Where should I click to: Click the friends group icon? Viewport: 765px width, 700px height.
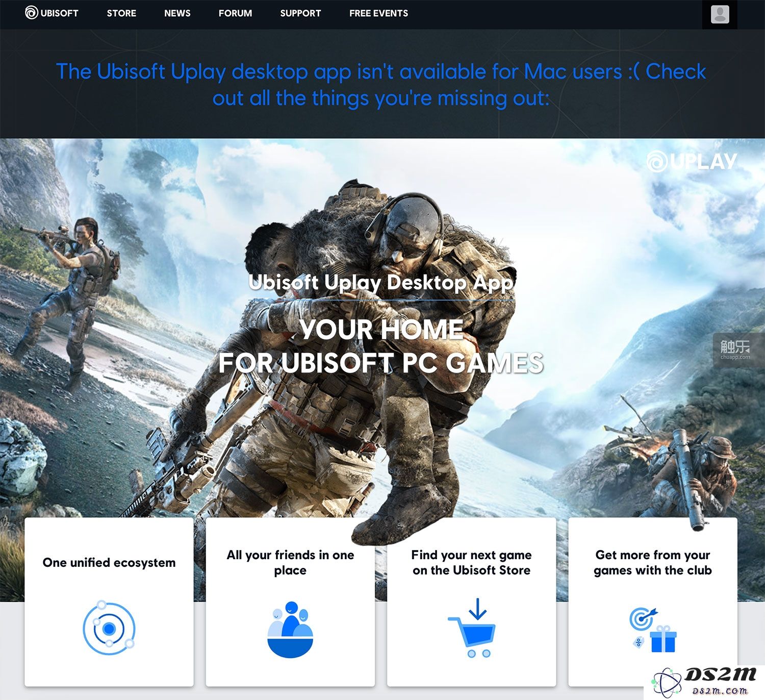tap(290, 629)
